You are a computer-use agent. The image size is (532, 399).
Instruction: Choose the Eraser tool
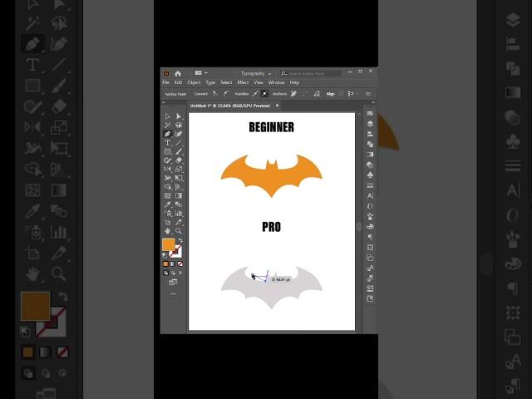point(179,160)
